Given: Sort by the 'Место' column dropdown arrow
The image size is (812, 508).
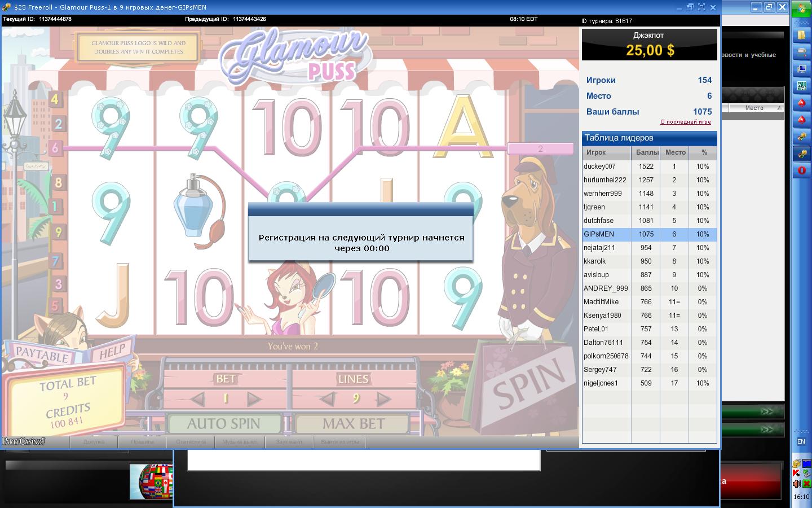Looking at the screenshot, I should (x=779, y=108).
